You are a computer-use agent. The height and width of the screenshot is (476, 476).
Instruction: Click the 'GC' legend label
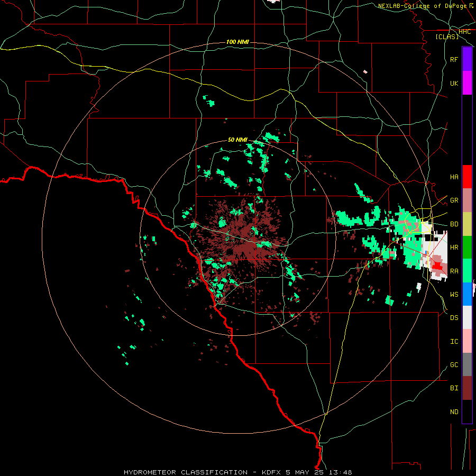click(x=454, y=365)
